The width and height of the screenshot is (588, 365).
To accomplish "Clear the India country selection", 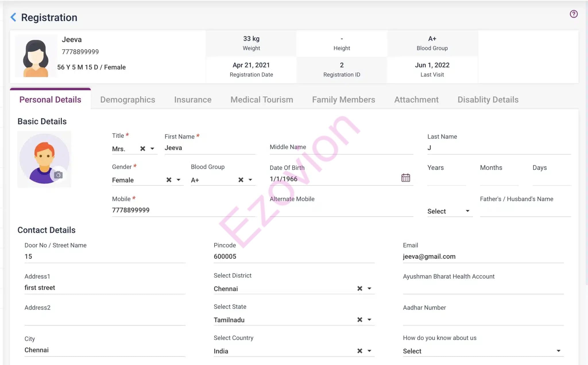I will point(359,351).
